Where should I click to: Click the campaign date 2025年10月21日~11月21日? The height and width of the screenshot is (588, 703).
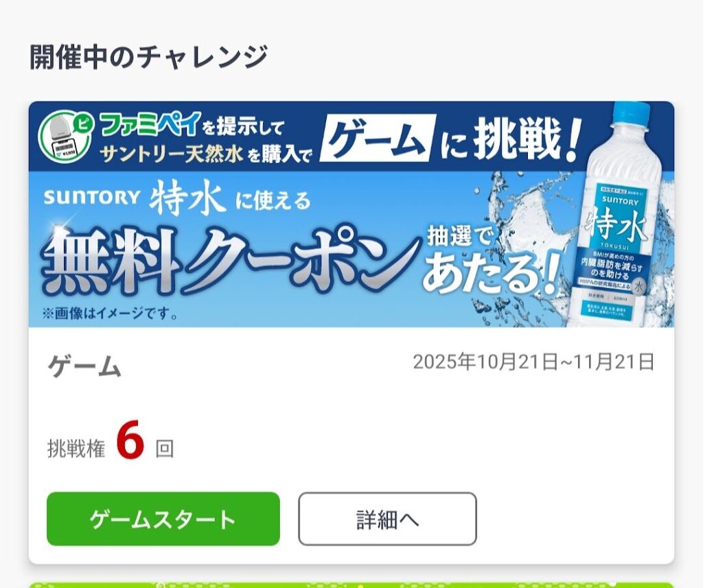[533, 362]
